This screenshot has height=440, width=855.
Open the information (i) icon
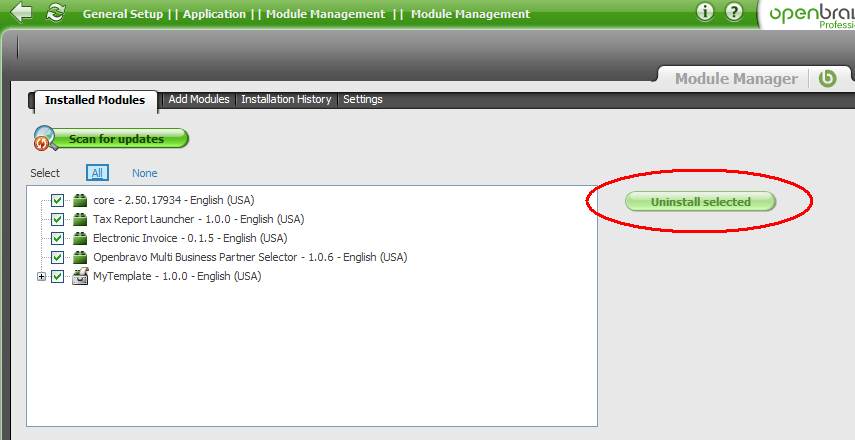705,12
